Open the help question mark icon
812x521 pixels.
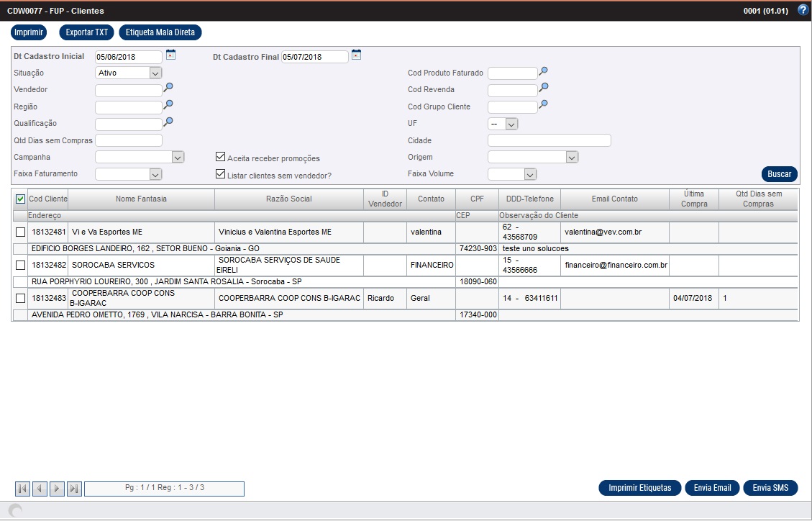[x=803, y=10]
